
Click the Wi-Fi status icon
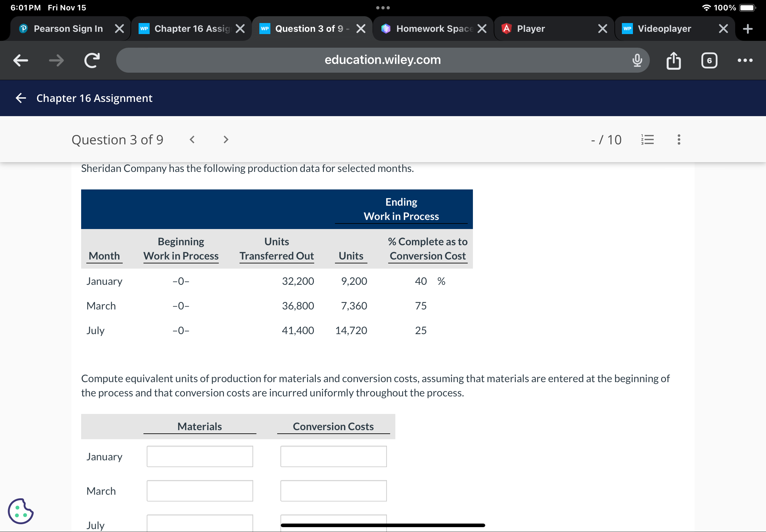[706, 8]
